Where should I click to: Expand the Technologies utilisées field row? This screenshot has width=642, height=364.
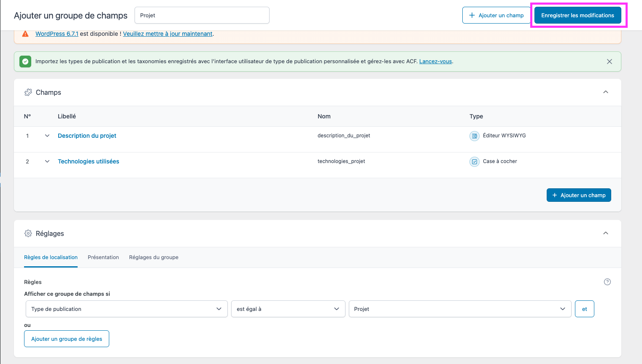click(47, 161)
